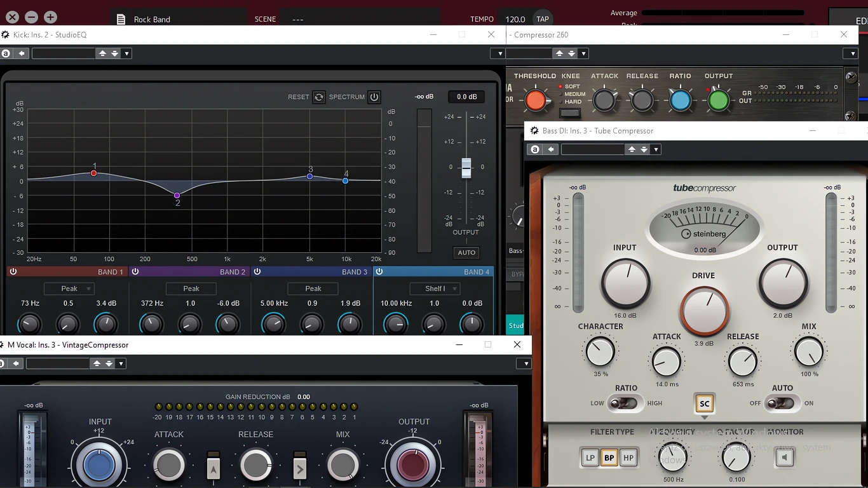868x488 pixels.
Task: Switch Tube Compressor Auto release toggle
Action: click(x=781, y=403)
